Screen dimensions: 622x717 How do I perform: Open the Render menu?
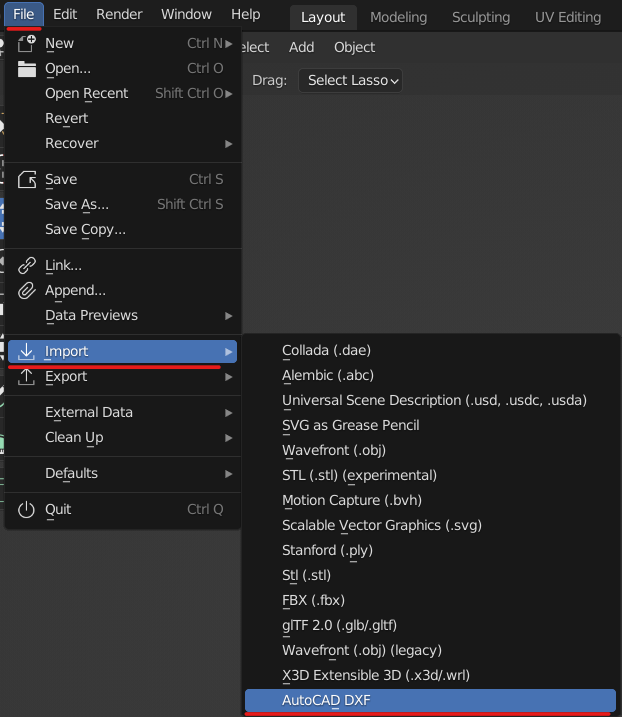[x=119, y=14]
